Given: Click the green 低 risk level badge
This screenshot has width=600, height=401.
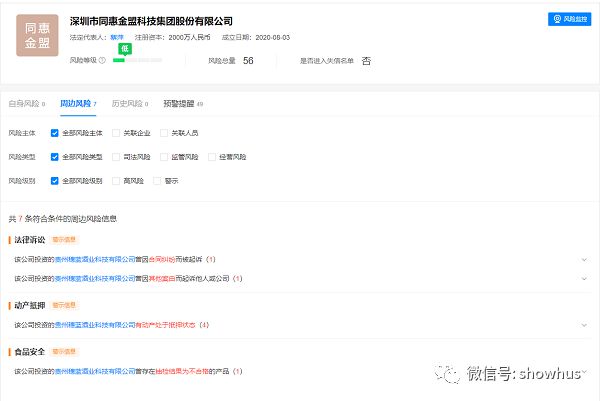Looking at the screenshot, I should point(125,49).
